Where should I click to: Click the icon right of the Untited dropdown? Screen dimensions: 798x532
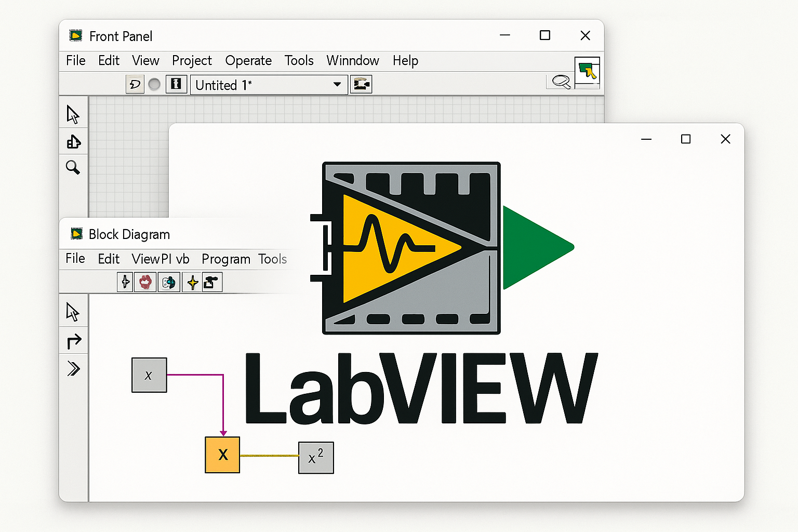(362, 84)
